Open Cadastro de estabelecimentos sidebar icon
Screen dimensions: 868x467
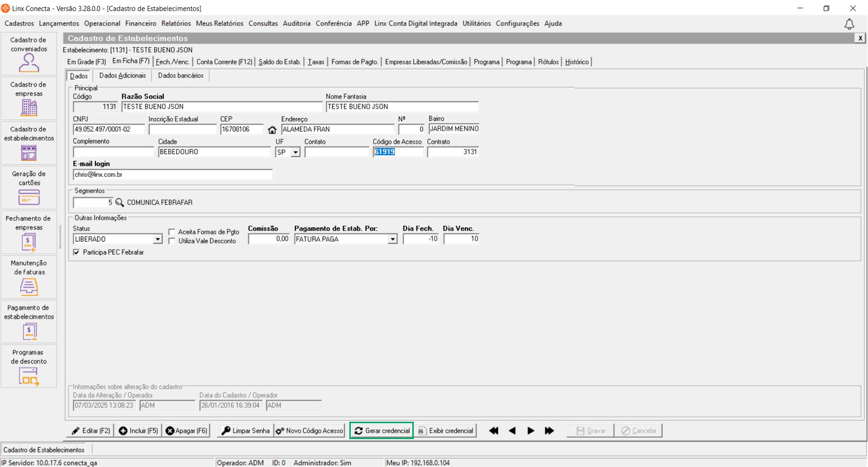[x=29, y=143]
